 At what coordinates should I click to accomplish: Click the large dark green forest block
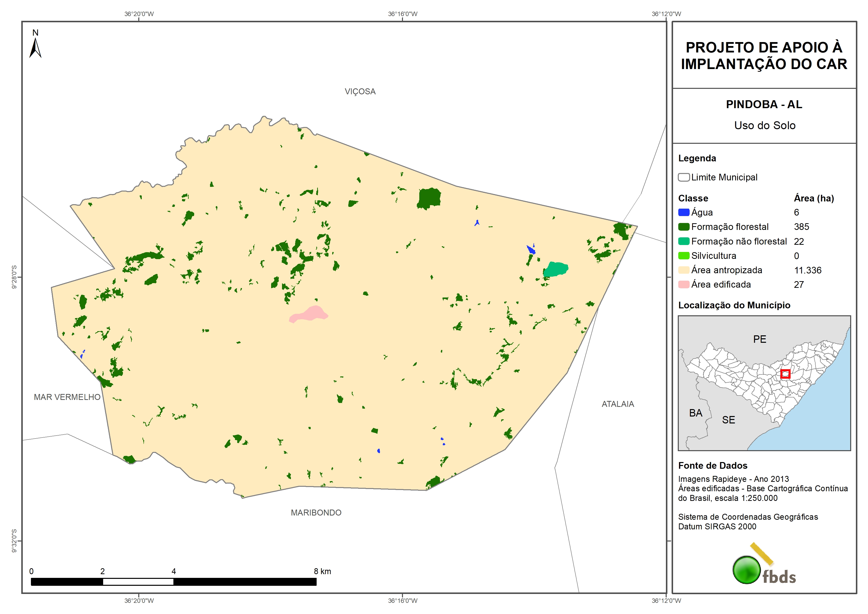point(429,198)
